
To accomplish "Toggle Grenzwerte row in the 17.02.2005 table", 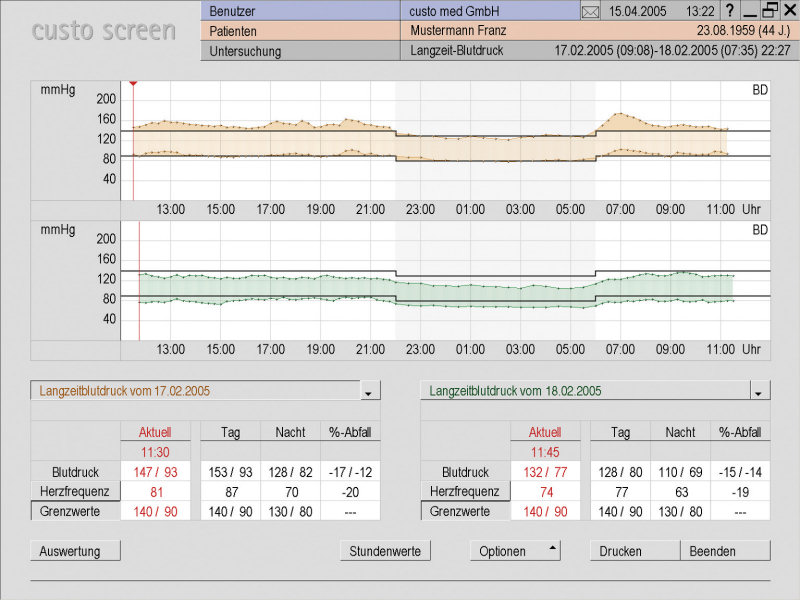I will [x=75, y=511].
